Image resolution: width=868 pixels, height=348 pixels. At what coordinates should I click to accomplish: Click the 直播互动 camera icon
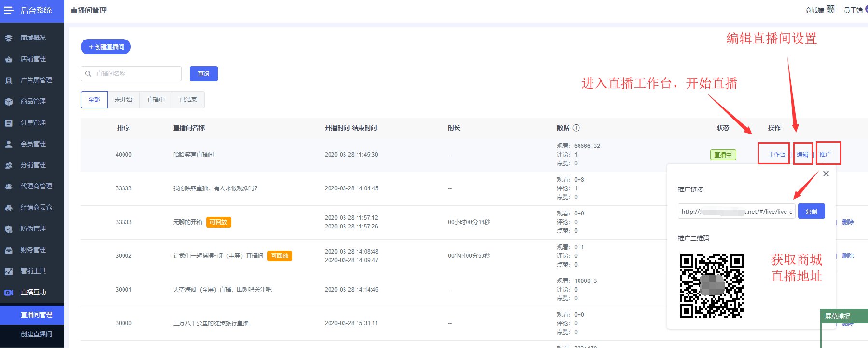(9, 292)
